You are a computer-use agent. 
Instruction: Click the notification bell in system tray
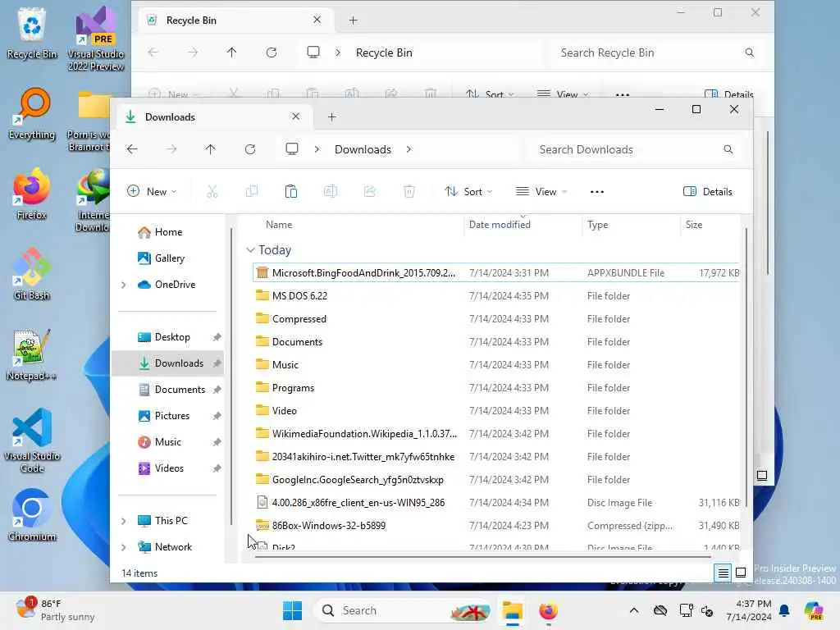coord(784,610)
